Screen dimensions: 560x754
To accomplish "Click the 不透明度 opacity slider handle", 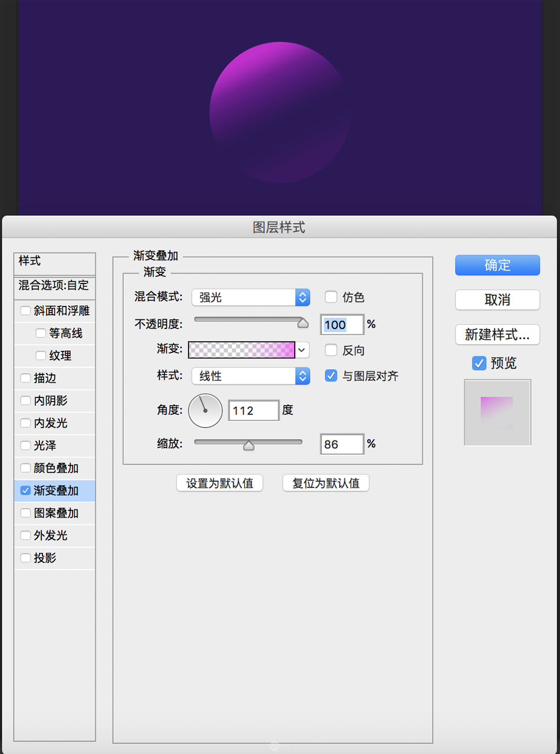I will pos(303,323).
